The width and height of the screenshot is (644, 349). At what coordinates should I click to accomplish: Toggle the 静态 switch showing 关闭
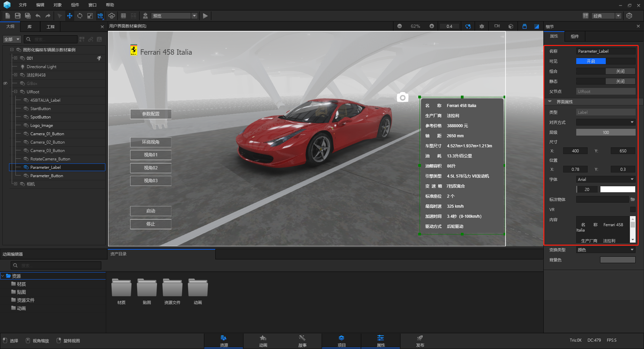[x=606, y=81]
